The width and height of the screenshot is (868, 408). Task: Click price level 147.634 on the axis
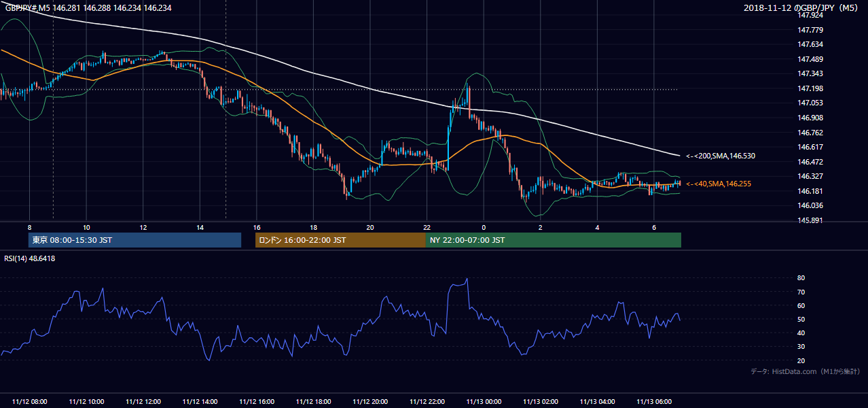coord(811,44)
